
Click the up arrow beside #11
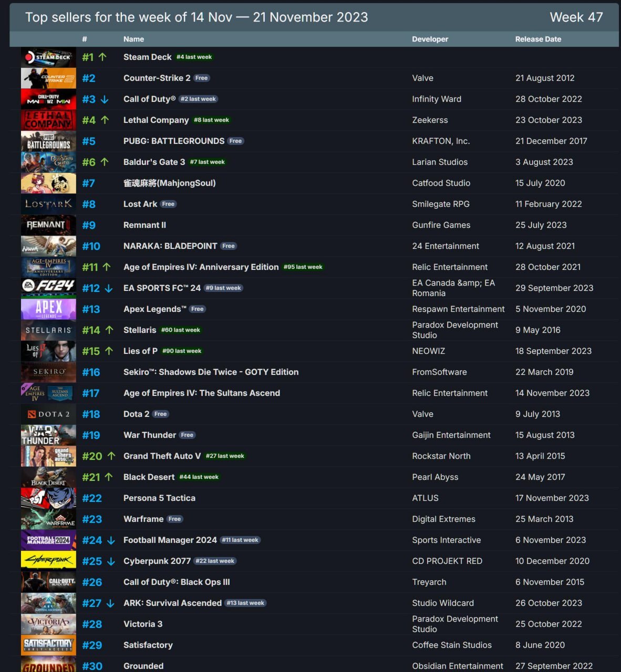(x=107, y=267)
